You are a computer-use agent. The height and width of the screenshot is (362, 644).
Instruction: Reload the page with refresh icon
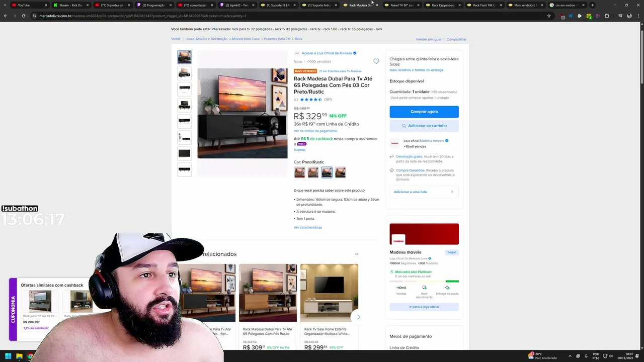tap(23, 16)
